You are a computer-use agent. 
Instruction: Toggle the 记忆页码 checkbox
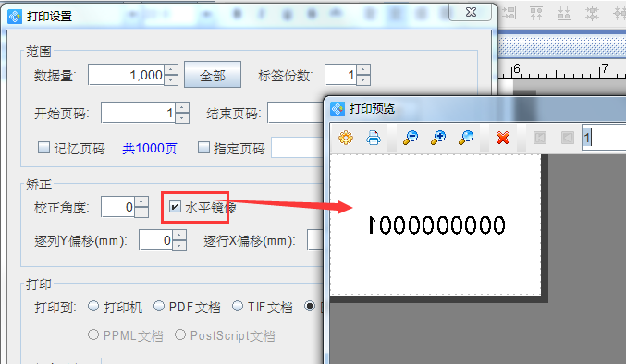[43, 148]
